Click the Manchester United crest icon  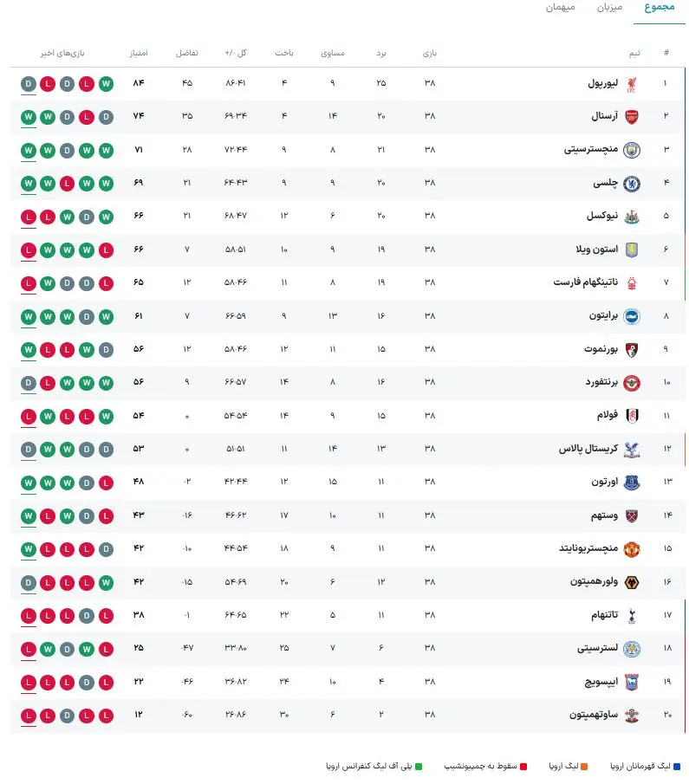[x=632, y=549]
